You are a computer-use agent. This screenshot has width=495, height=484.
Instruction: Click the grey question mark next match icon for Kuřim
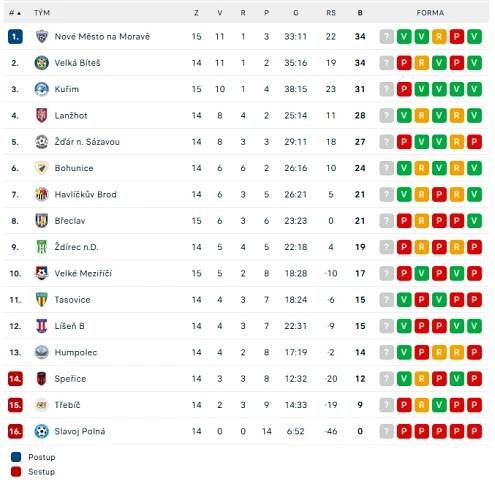tap(387, 89)
